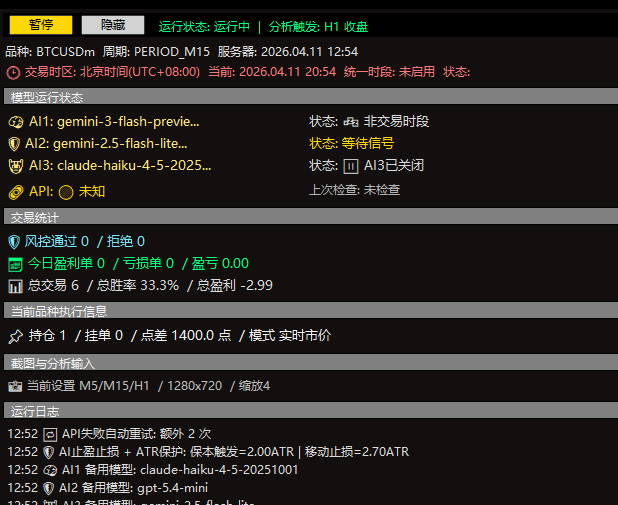Viewport: 618px width, 505px height.
Task: Click the 点差 1400.0 点 text
Action: point(186,335)
